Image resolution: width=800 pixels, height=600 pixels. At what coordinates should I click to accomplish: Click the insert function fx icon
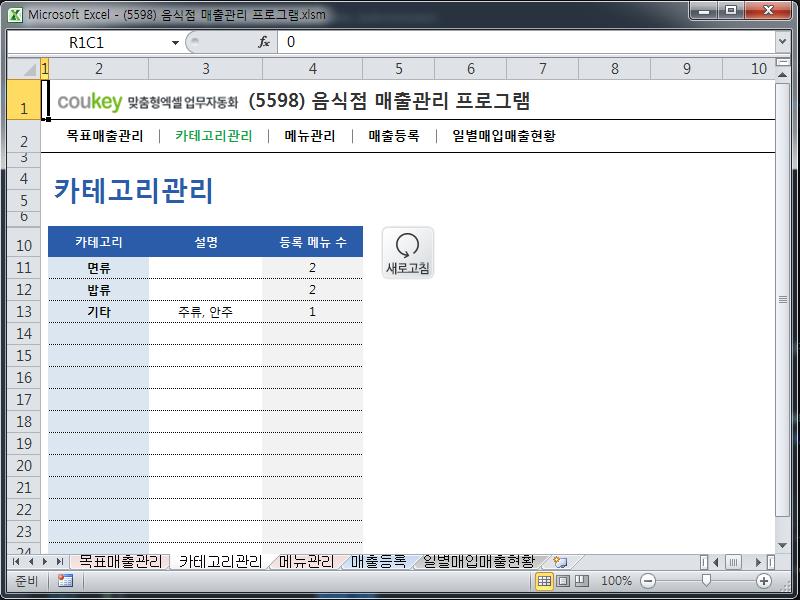point(264,42)
